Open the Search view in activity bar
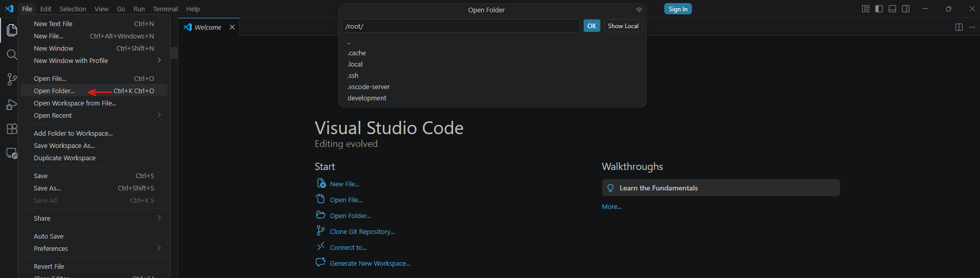This screenshot has height=278, width=980. tap(11, 55)
